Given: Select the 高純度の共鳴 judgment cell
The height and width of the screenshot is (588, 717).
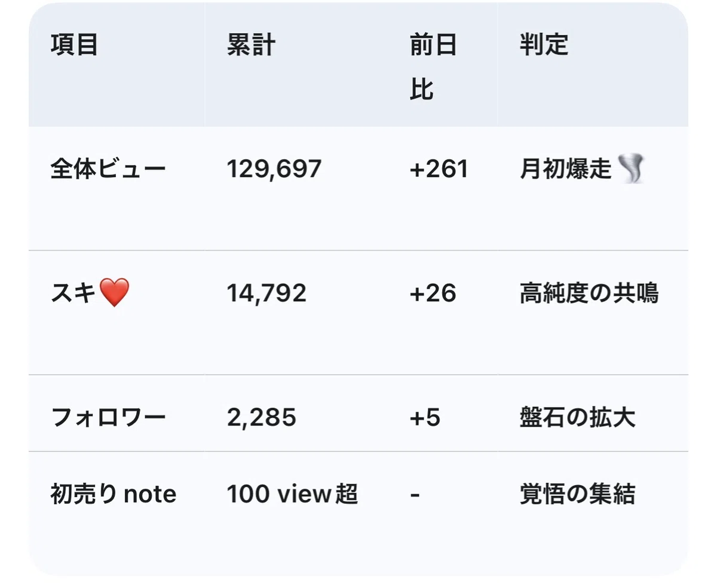Looking at the screenshot, I should point(589,293).
